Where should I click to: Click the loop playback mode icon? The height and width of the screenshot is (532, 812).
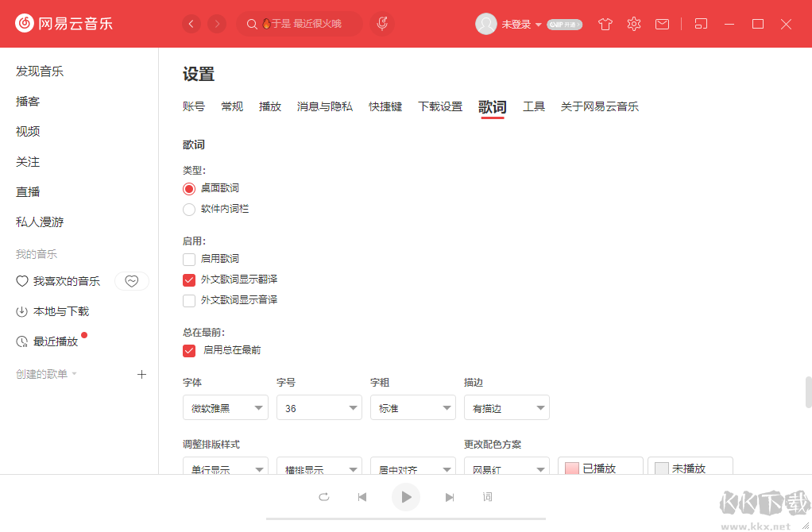pyautogui.click(x=323, y=496)
